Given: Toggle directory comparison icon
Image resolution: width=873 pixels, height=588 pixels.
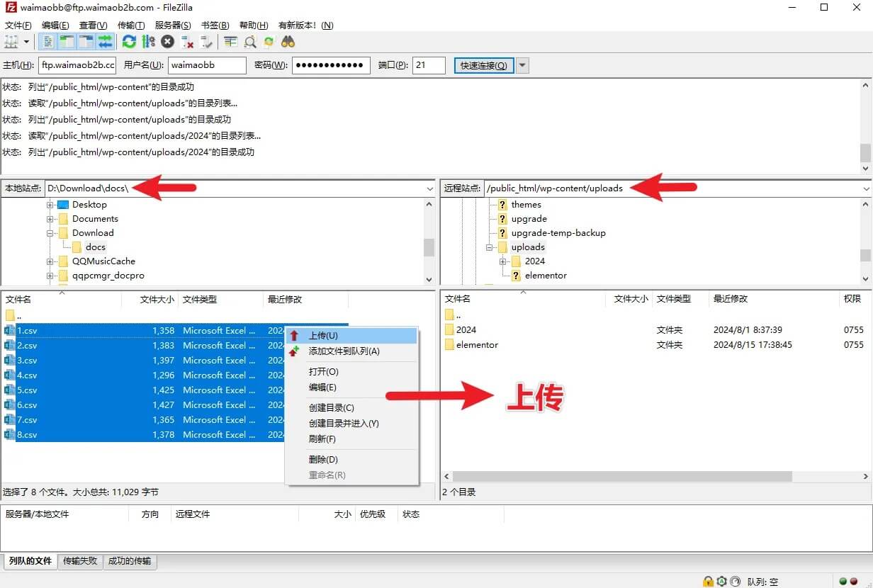Looking at the screenshot, I should [249, 42].
